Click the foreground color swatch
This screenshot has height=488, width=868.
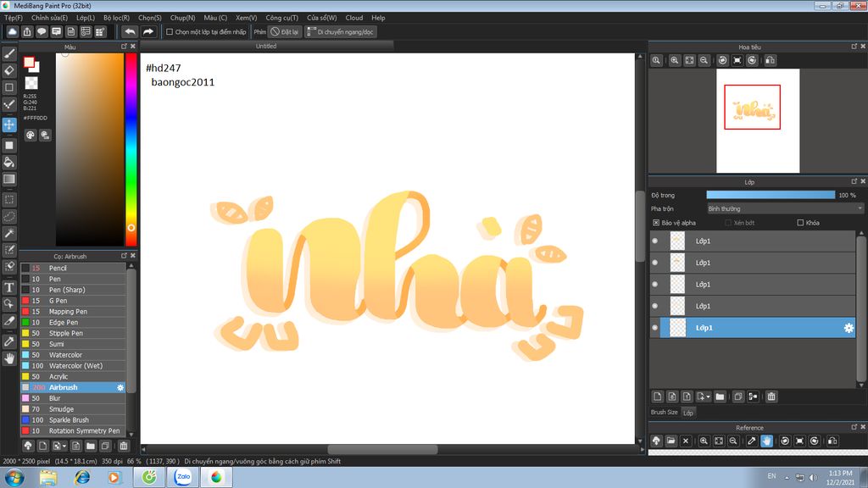[x=30, y=63]
